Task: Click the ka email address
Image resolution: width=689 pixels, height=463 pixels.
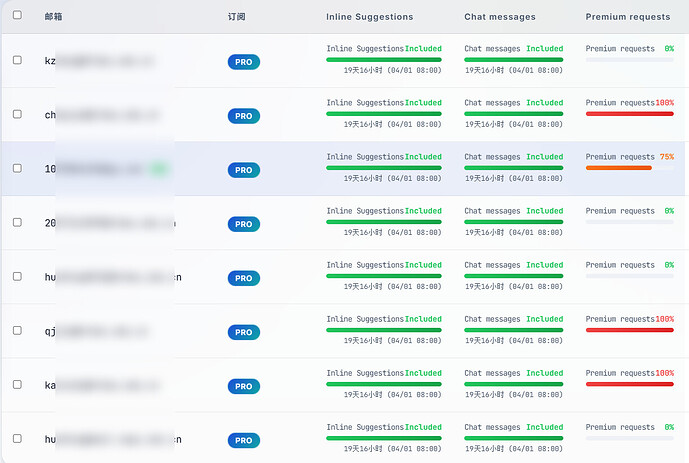Action: [102, 385]
